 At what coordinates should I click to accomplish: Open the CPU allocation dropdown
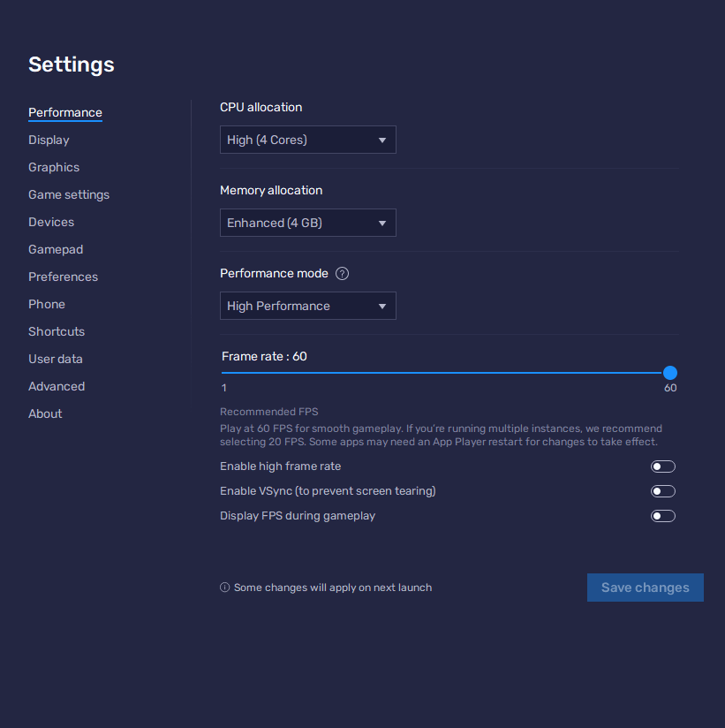click(307, 139)
